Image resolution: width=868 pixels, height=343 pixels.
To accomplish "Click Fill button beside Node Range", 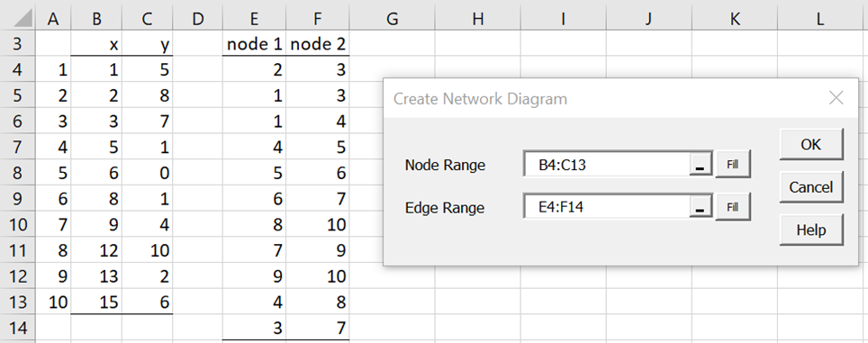I will pyautogui.click(x=733, y=165).
